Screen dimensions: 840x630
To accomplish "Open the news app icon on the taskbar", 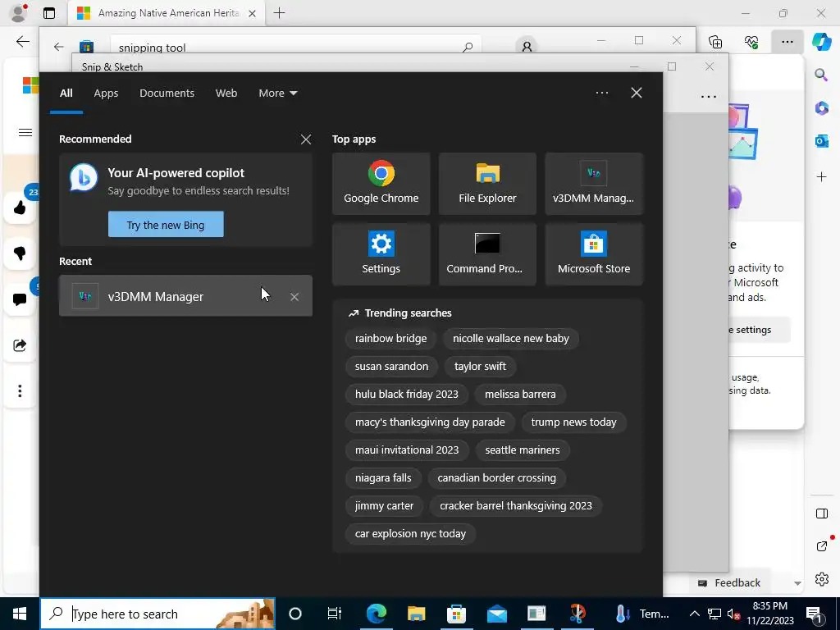I will [x=536, y=614].
